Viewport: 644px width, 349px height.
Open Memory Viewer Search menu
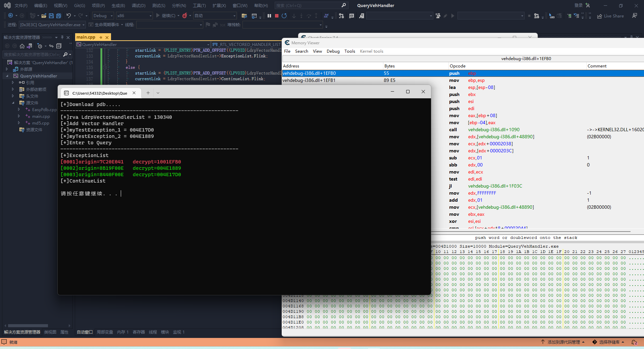(x=302, y=51)
